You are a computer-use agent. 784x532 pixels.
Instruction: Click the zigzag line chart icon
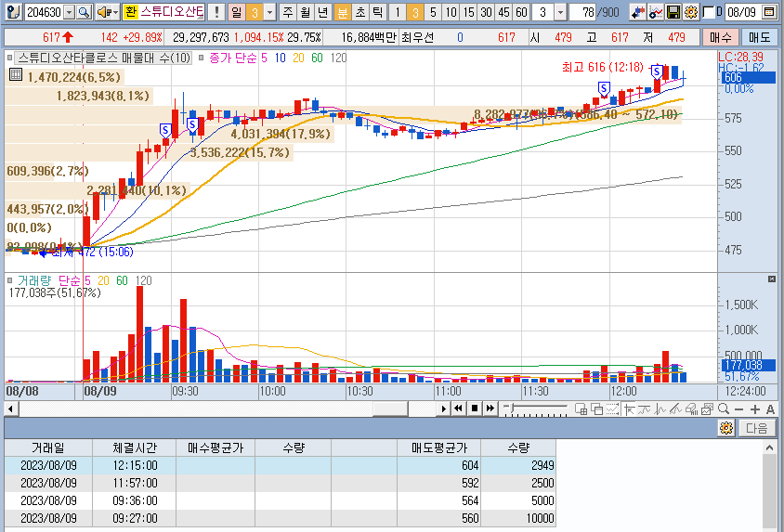click(660, 409)
